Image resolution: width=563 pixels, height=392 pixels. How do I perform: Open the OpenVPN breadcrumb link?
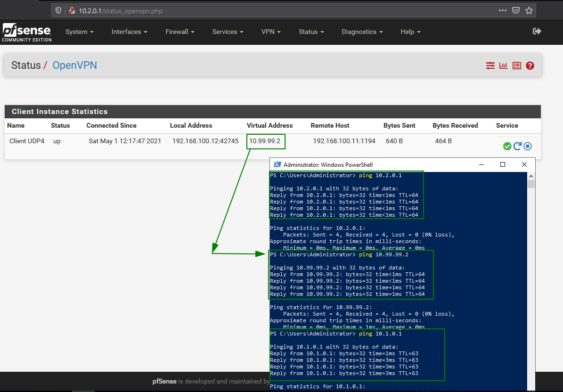pyautogui.click(x=75, y=65)
